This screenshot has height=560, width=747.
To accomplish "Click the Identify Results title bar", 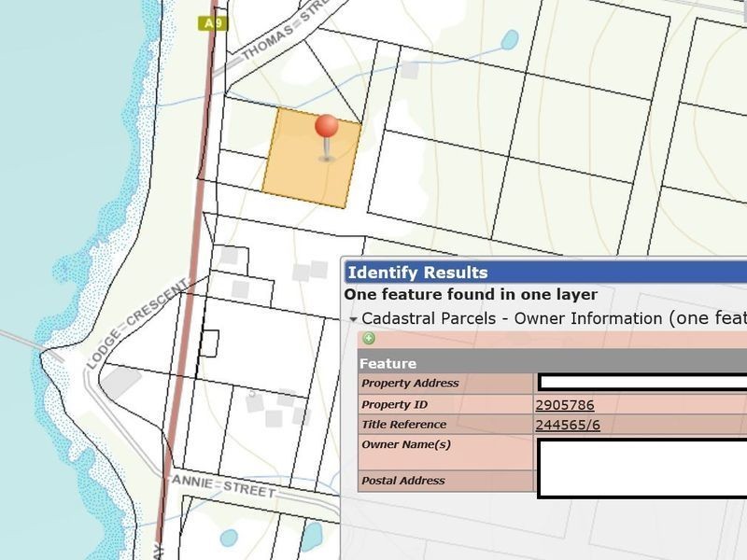I will coord(545,273).
